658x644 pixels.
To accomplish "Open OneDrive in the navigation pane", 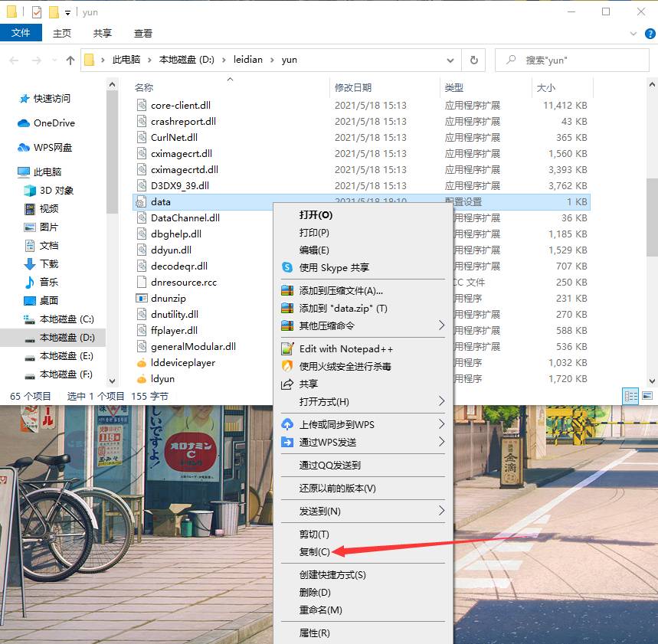I will [x=54, y=123].
